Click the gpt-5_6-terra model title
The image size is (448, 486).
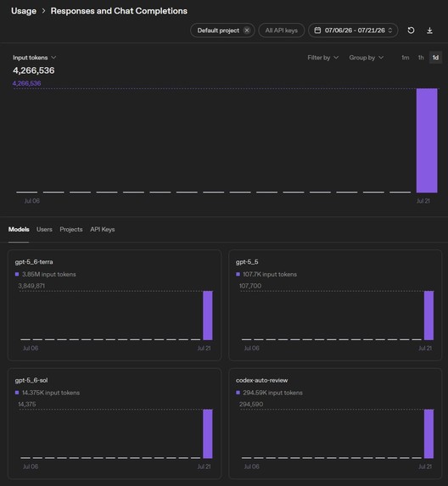click(x=34, y=262)
